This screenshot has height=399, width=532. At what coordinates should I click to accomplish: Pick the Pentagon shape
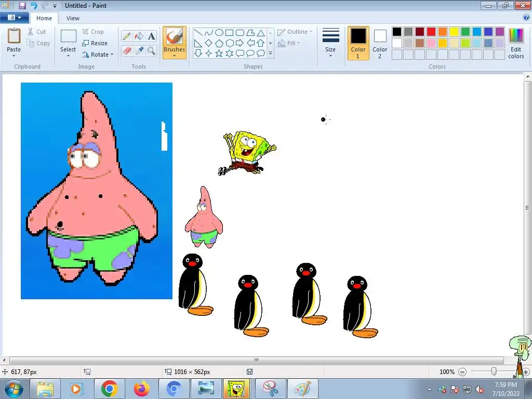[x=219, y=43]
